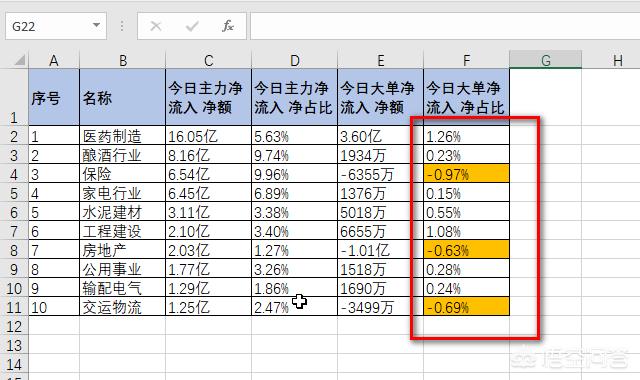The height and width of the screenshot is (380, 640).
Task: Select the cell 输配电气
Action: pyautogui.click(x=122, y=288)
